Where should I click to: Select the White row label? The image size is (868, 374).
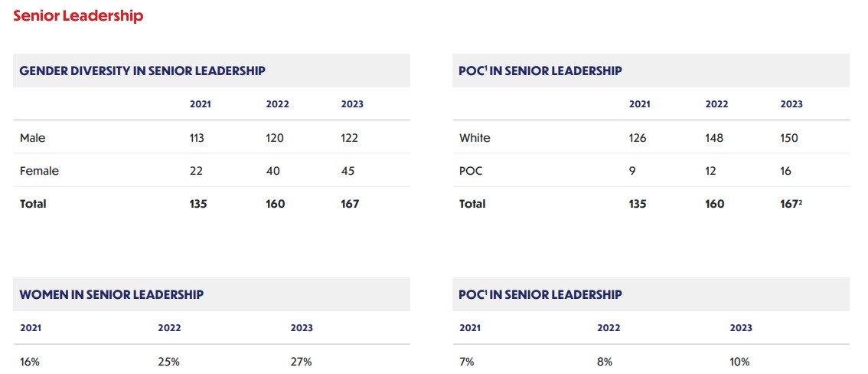coord(475,138)
